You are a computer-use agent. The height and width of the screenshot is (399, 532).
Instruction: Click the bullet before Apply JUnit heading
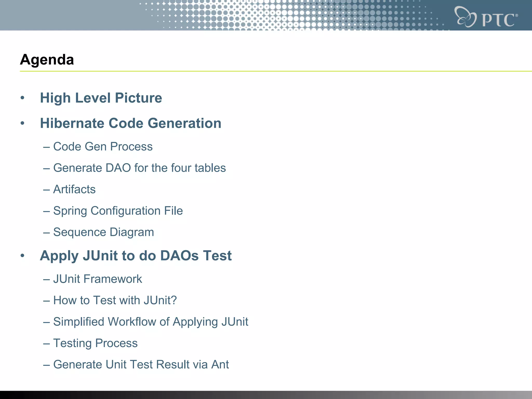pos(23,256)
